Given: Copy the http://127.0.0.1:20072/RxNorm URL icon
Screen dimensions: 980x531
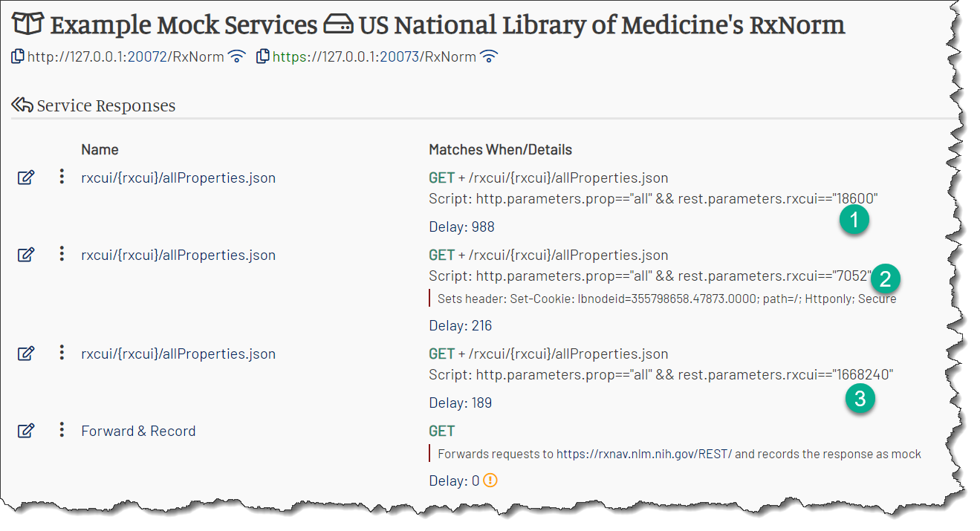Looking at the screenshot, I should coord(18,56).
